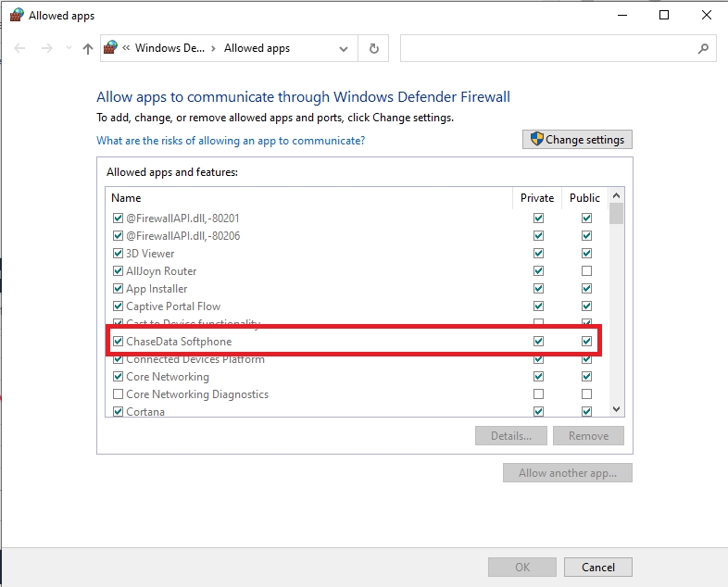Toggle Private for 3D Viewer
Viewport: 728px width, 587px height.
[538, 253]
